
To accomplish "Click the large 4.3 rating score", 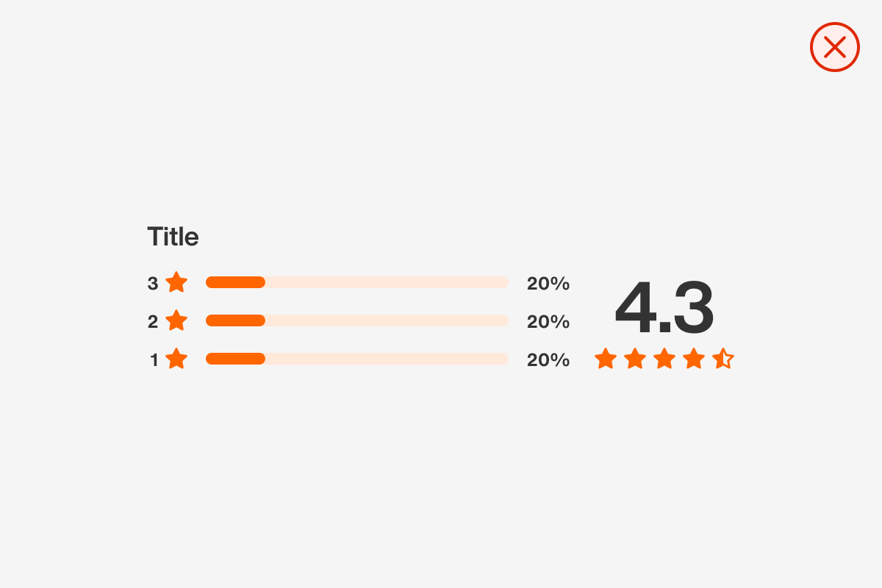I will 664,307.
